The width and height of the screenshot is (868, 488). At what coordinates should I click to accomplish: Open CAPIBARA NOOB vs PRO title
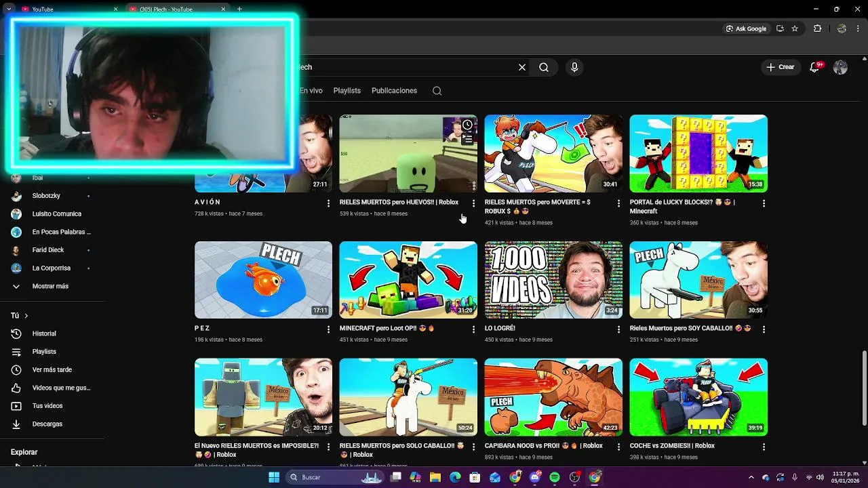point(543,446)
